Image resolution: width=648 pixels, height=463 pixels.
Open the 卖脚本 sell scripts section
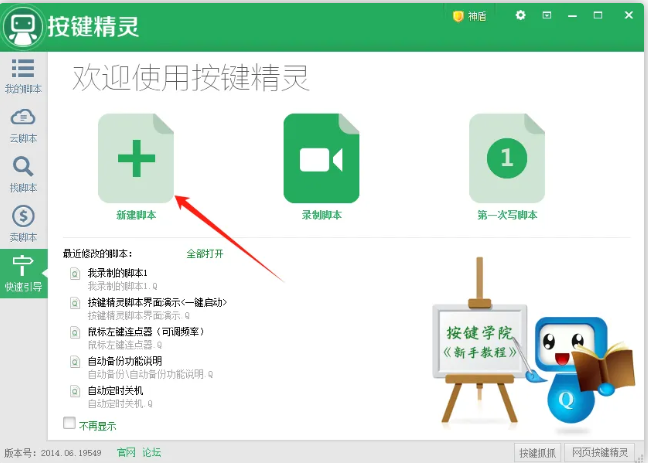23,224
